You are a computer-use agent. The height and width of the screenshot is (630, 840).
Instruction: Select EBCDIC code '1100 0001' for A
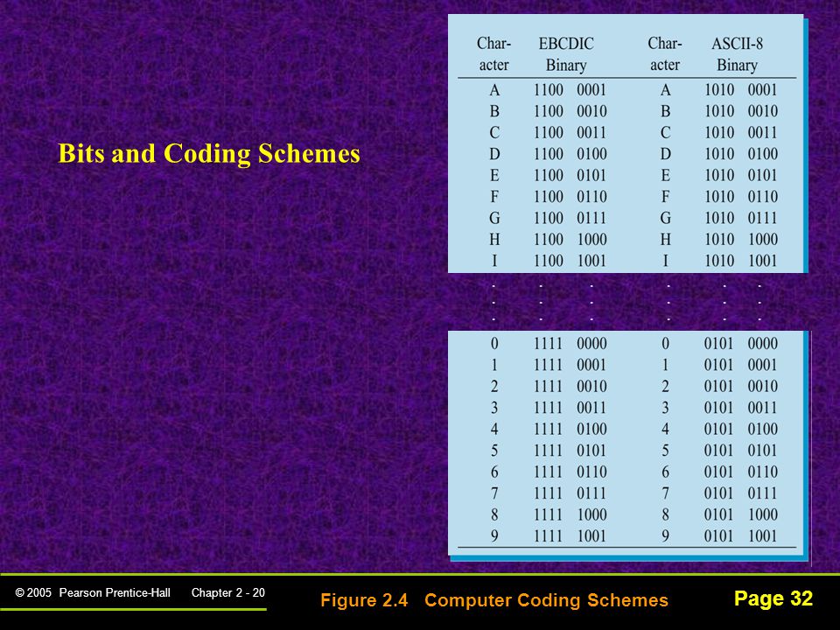570,90
